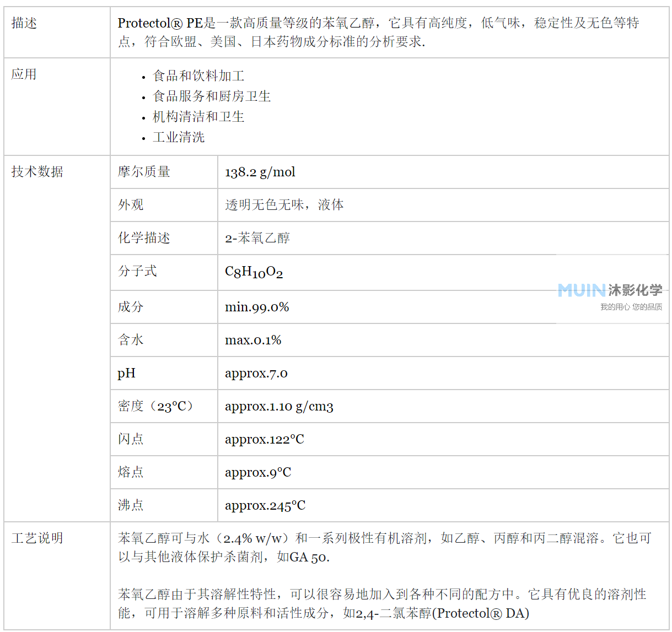Image resolution: width=672 pixels, height=632 pixels.
Task: Click the pH approx.7.0 entry
Action: coord(258,372)
